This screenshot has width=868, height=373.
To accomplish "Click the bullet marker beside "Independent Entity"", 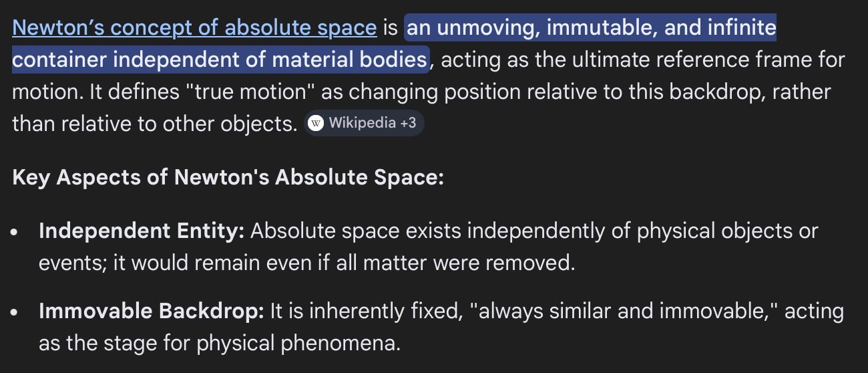I will click(16, 233).
